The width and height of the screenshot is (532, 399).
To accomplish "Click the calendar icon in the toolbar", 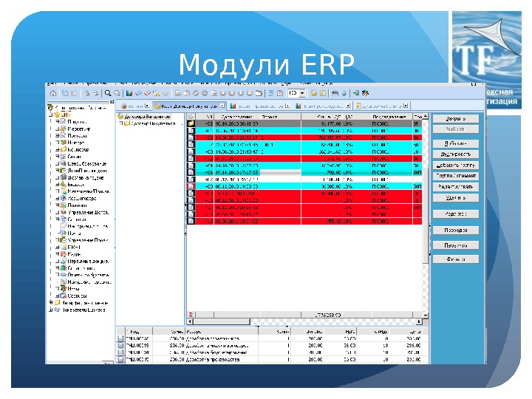I will click(x=280, y=93).
